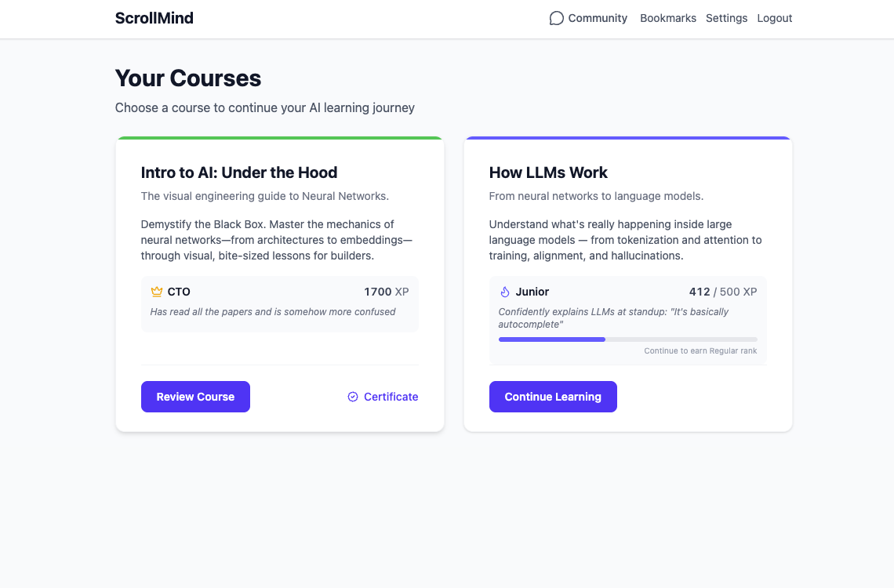Select the Certificate check badge icon
Viewport: 894px width, 588px height.
click(352, 397)
